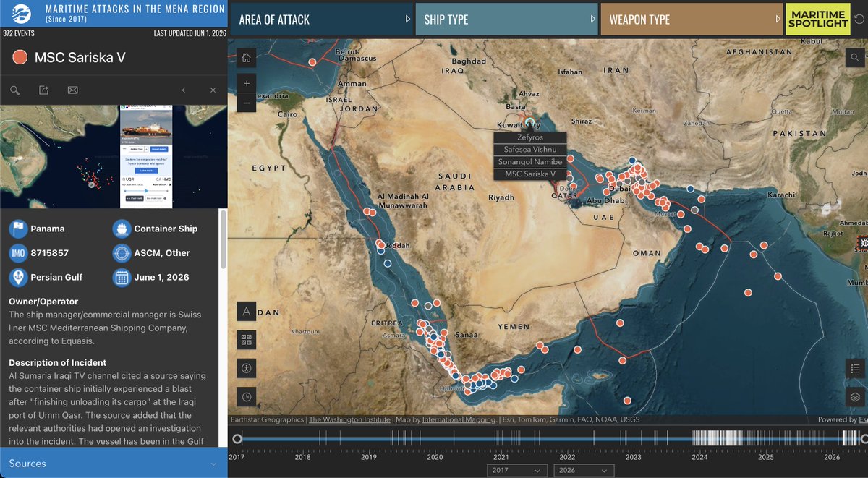This screenshot has height=478, width=868.
Task: Click the Washington Institute logo icon
Action: pos(22,14)
